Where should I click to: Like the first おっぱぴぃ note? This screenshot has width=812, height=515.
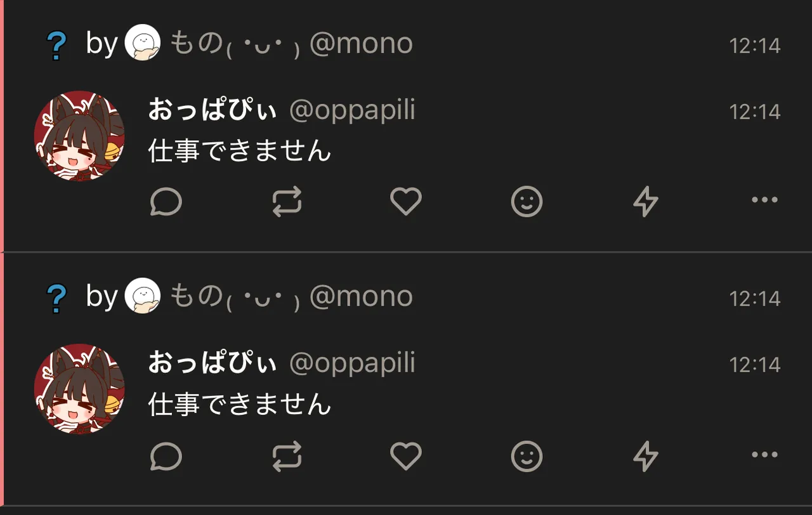tap(406, 202)
